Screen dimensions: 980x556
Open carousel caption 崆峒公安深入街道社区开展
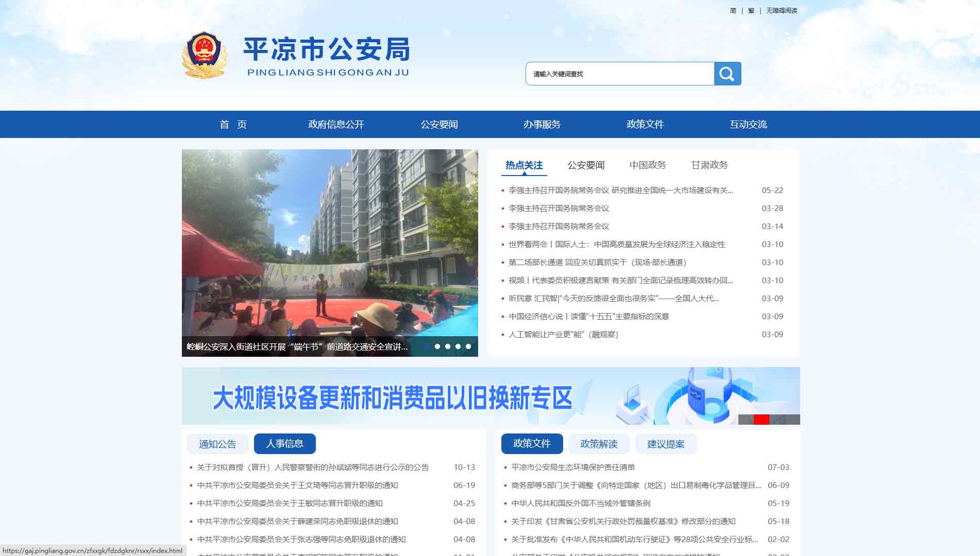[x=297, y=347]
